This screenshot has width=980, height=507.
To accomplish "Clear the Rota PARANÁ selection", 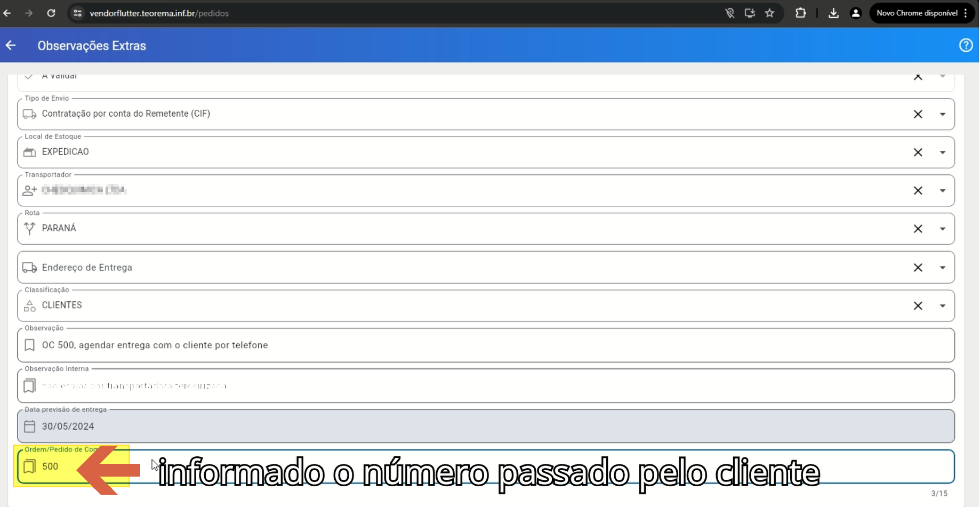I will (918, 229).
